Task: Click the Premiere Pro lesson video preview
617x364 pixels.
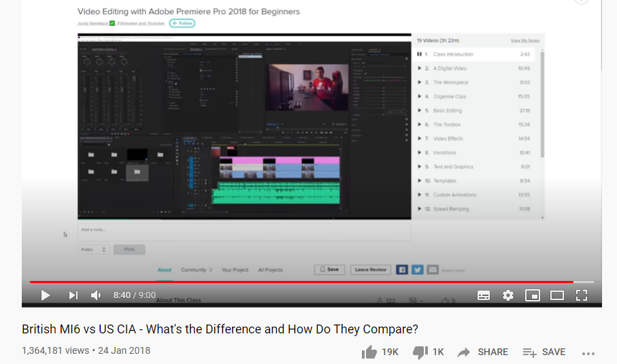Action: 244,127
